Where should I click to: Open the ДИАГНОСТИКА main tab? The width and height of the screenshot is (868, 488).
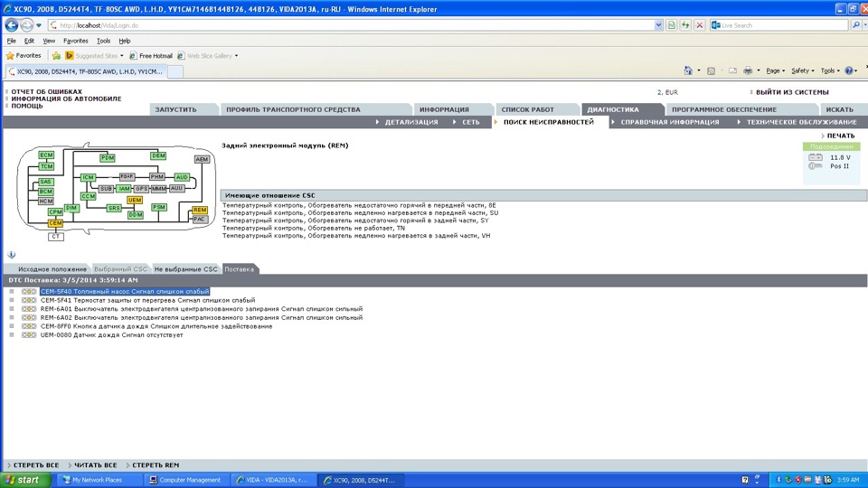click(613, 109)
